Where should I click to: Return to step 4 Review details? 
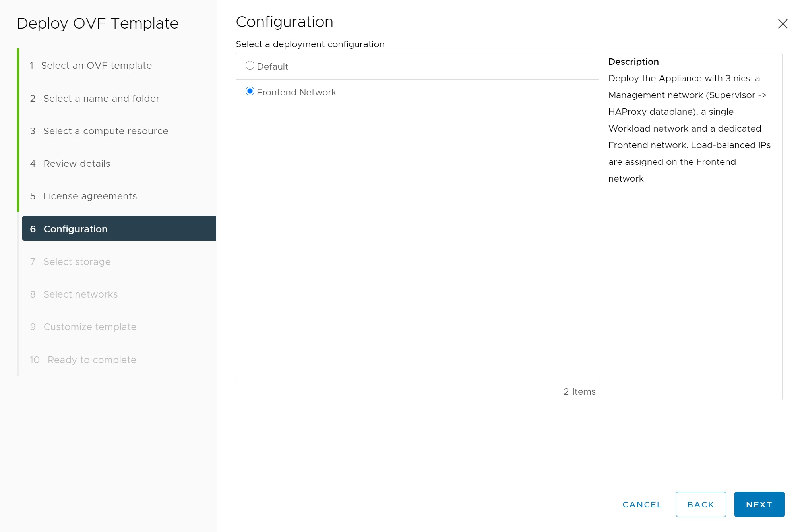coord(76,164)
